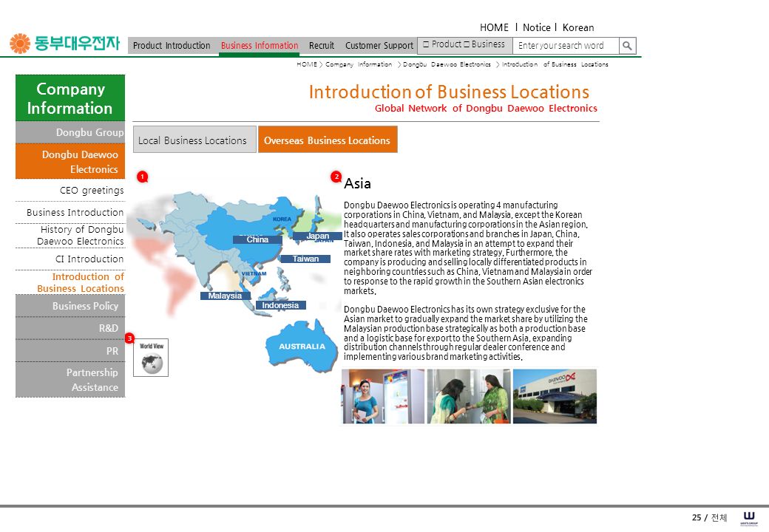Open the woman with refrigerator photo
This screenshot has height=532, width=769.
tap(383, 396)
